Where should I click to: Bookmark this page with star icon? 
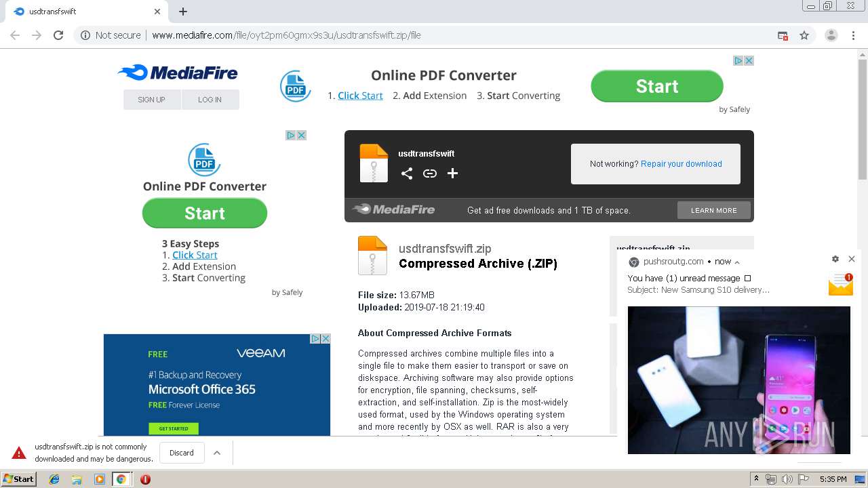pos(804,35)
